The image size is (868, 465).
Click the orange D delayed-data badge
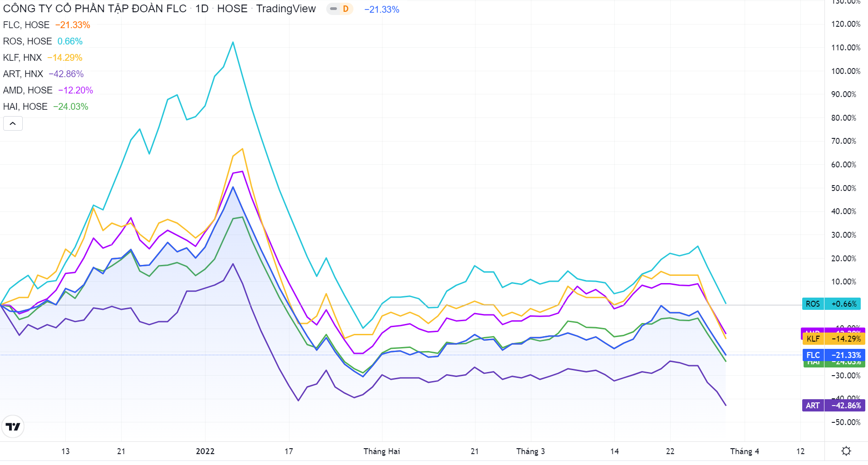click(346, 9)
